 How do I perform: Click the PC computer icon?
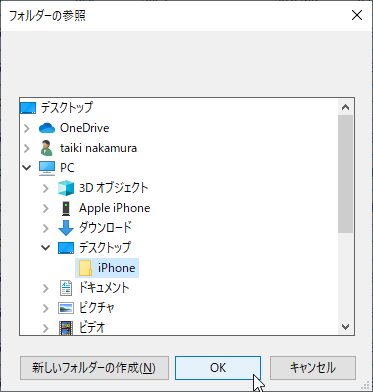[47, 168]
